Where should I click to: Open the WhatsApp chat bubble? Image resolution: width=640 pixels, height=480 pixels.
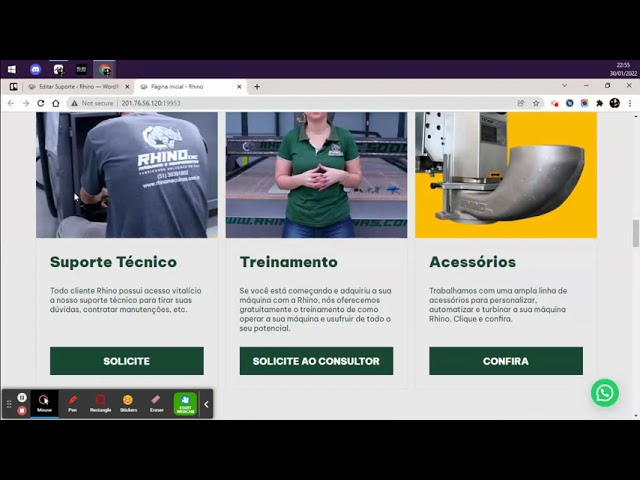tap(604, 393)
